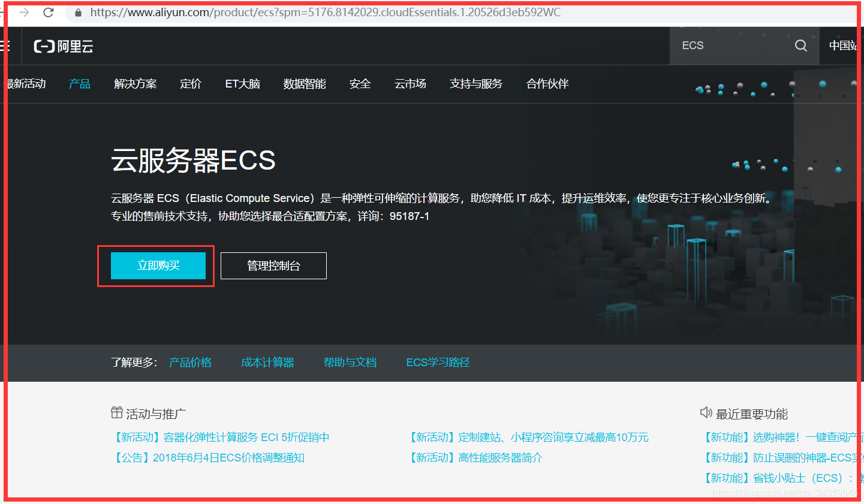The image size is (864, 504).
Task: Click the 云服务器ECS page heading
Action: [193, 161]
